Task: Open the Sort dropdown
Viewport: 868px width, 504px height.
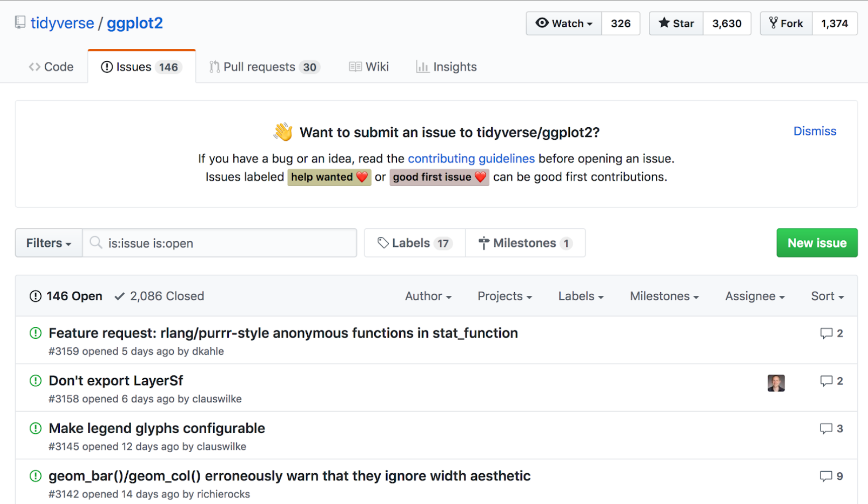Action: pyautogui.click(x=827, y=296)
